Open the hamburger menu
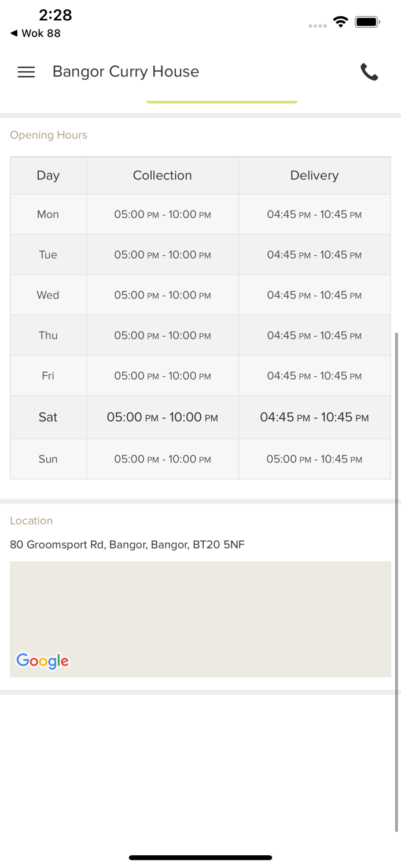This screenshot has height=868, width=401. pos(26,72)
